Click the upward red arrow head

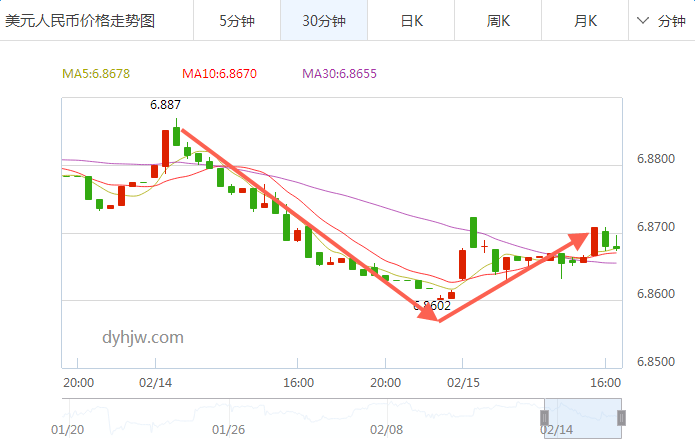pyautogui.click(x=579, y=239)
